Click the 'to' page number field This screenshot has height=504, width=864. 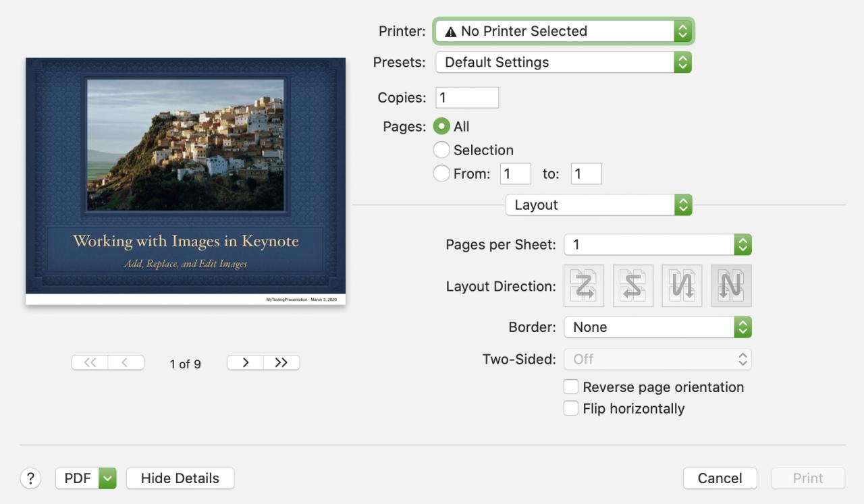[x=586, y=173]
